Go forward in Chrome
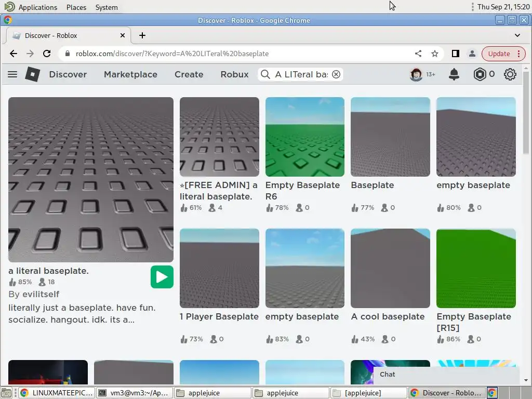 pos(30,54)
